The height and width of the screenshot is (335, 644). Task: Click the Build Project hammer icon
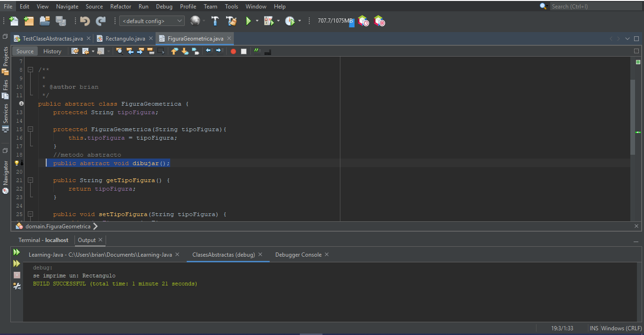click(x=215, y=21)
